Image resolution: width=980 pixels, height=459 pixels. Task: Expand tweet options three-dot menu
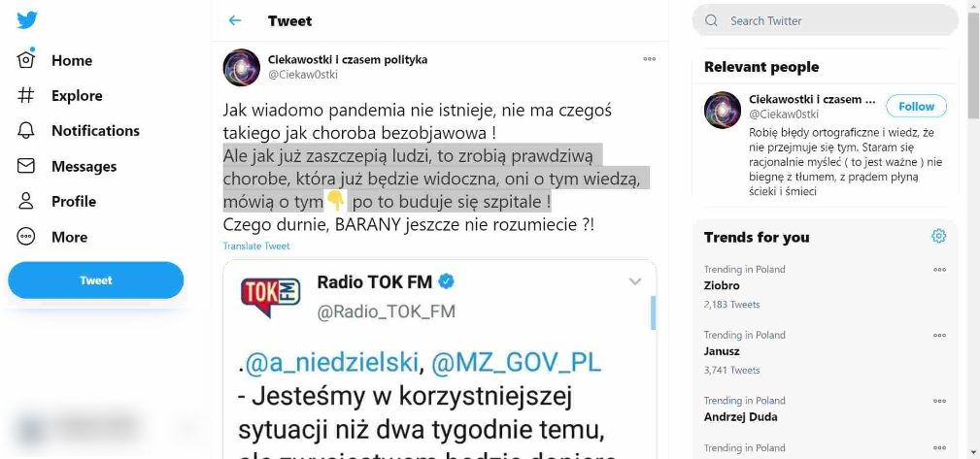pyautogui.click(x=650, y=59)
